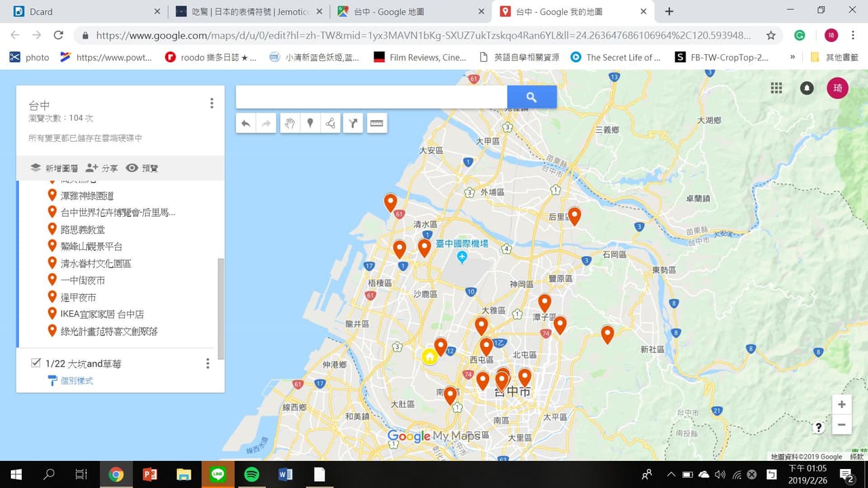This screenshot has width=868, height=488.
Task: Click 分享 to share the map
Action: coord(102,168)
